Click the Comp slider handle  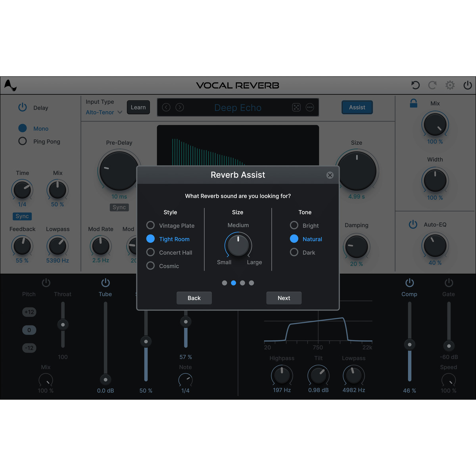410,344
